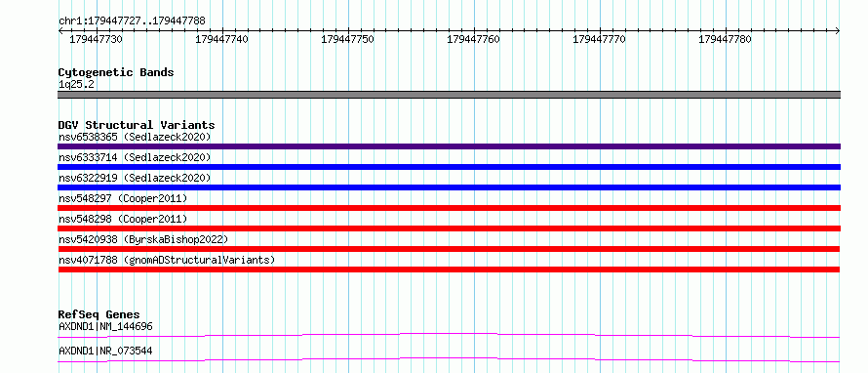Click the nsv548298 (Cooper2011) label
The width and height of the screenshot is (868, 373).
click(123, 219)
